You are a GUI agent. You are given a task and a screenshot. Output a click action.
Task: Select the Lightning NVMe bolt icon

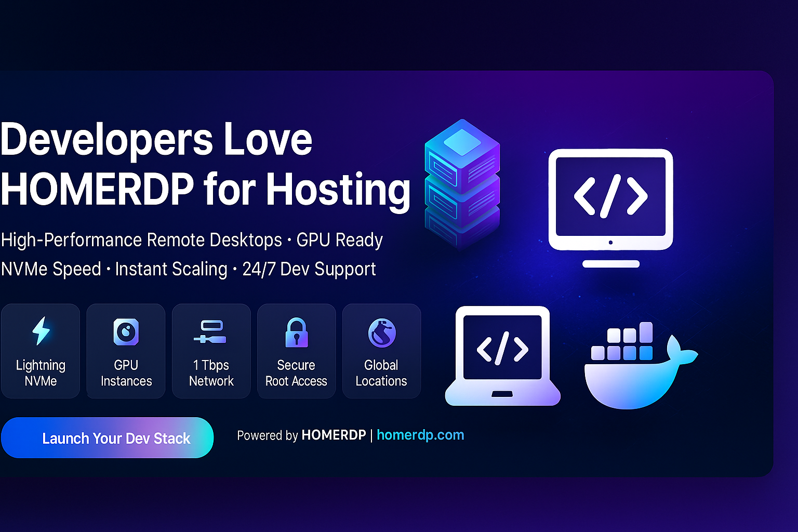(41, 331)
